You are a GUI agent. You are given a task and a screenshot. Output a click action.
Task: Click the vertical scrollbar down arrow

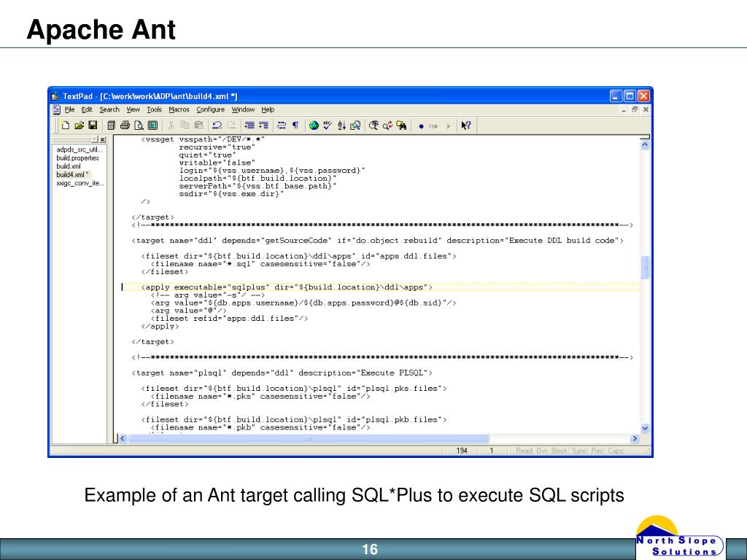[645, 429]
